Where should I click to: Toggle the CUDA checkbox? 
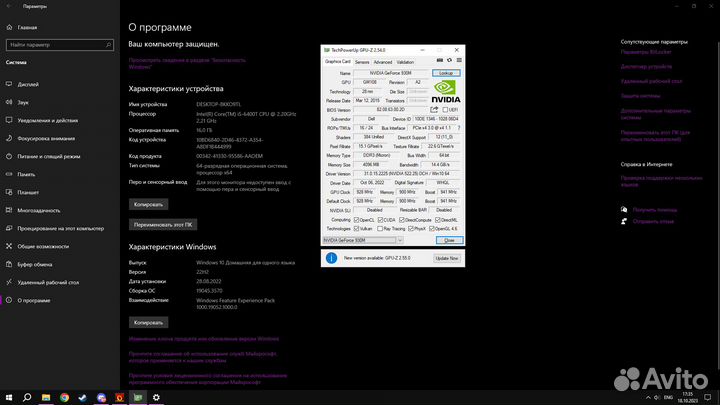[380, 220]
